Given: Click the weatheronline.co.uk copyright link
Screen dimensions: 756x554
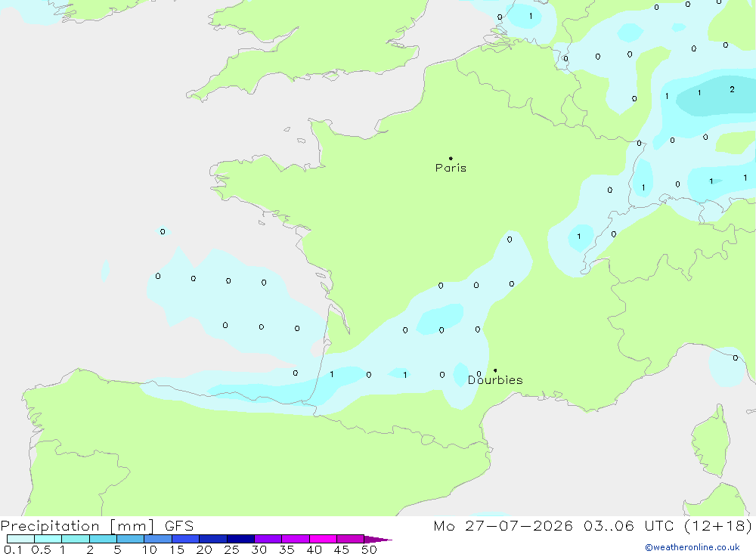Looking at the screenshot, I should pos(692,547).
